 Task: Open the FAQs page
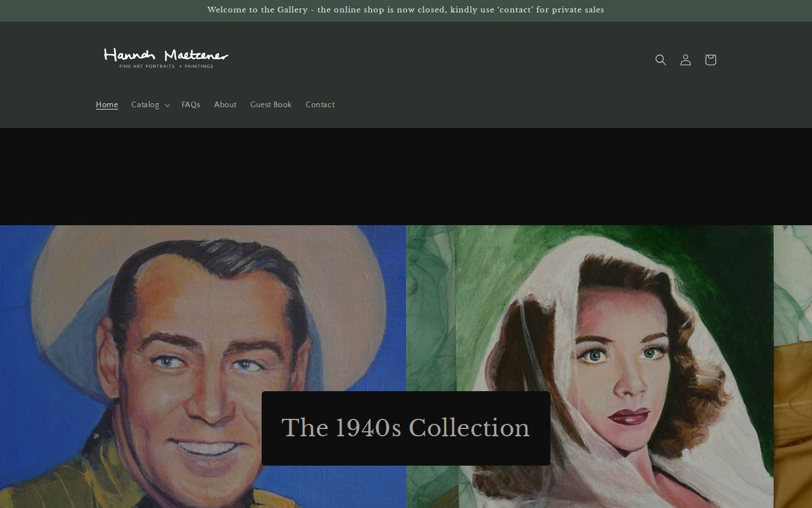(x=191, y=105)
